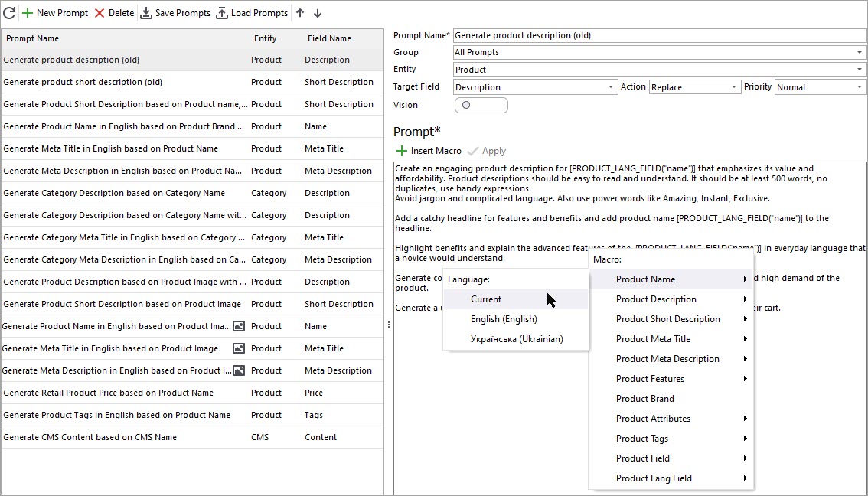
Task: Select 'Generate Meta Description in English based on Product Na...' row
Action: [192, 171]
